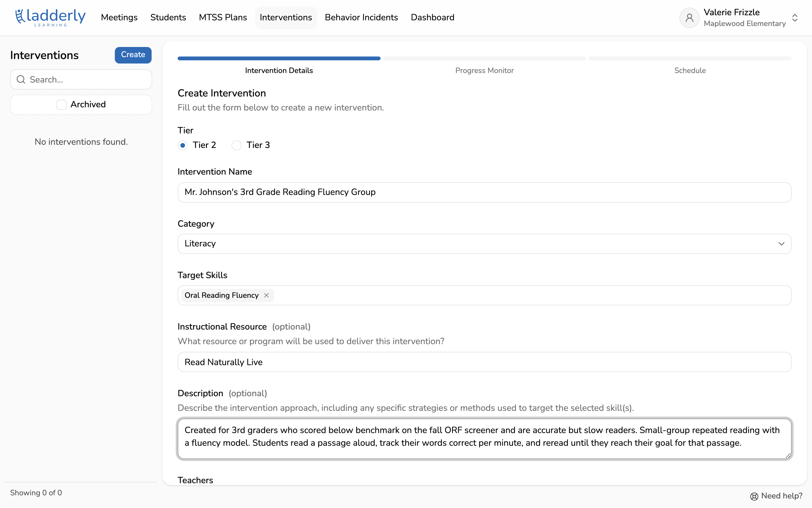Open the Dashboard nav item
Image resolution: width=812 pixels, height=508 pixels.
click(432, 18)
